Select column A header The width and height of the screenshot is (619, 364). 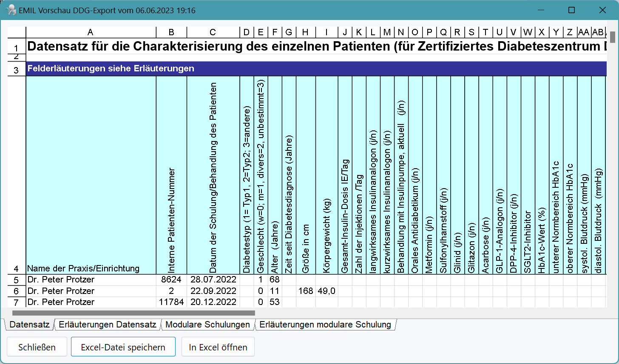tap(91, 32)
